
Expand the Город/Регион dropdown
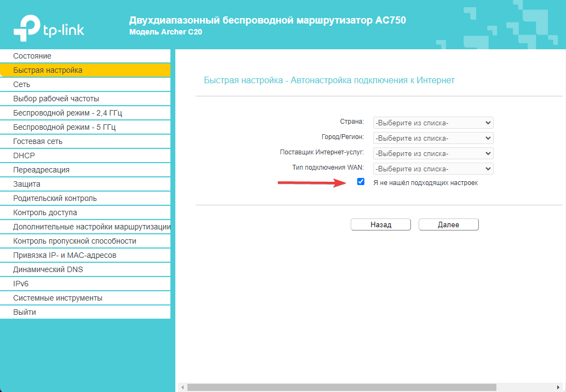click(x=433, y=138)
